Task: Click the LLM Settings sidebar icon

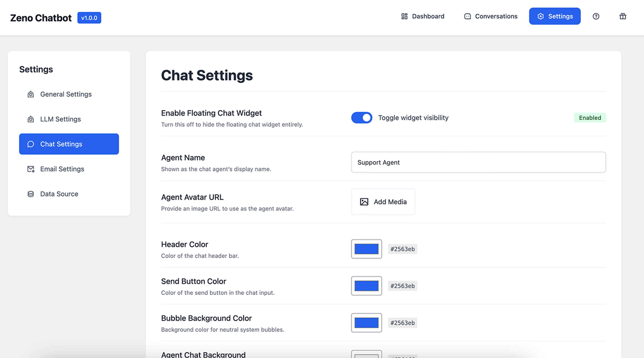Action: [30, 119]
